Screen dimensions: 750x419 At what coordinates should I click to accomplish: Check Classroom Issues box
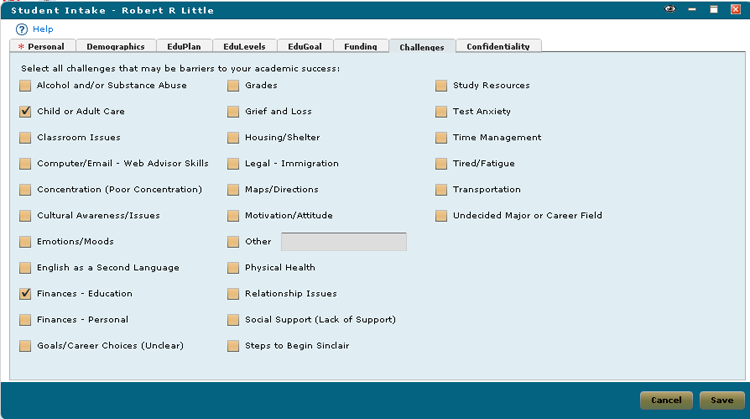pos(25,138)
